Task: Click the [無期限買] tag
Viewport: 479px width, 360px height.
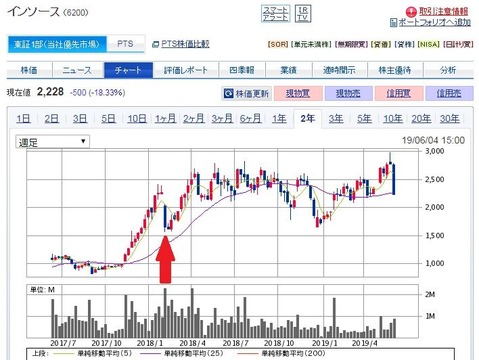Action: coord(351,44)
